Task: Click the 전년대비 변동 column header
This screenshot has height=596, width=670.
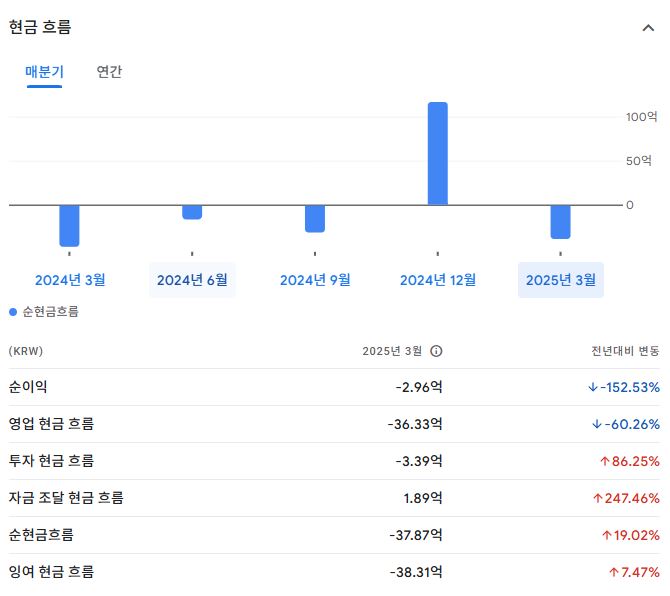Action: 625,351
